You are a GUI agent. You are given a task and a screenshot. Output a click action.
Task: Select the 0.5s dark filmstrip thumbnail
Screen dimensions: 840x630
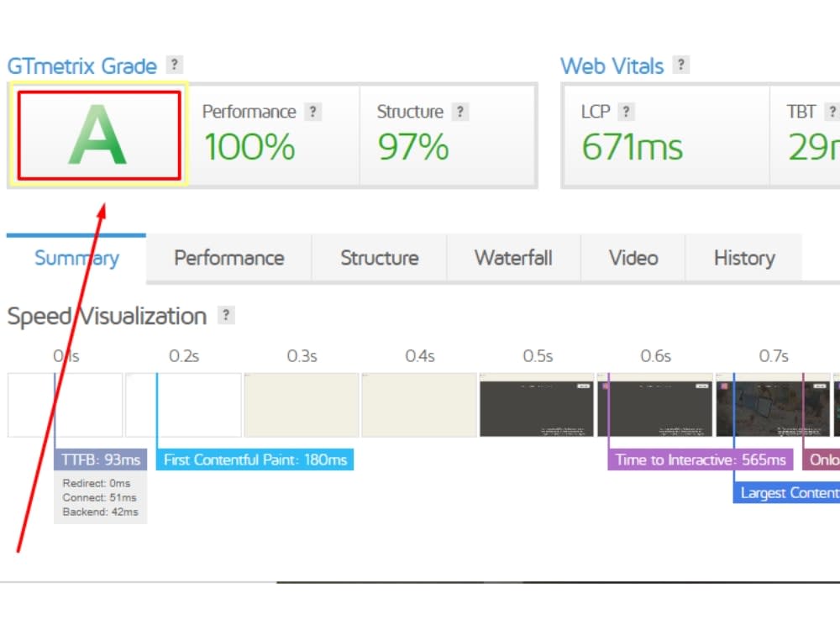[x=537, y=405]
